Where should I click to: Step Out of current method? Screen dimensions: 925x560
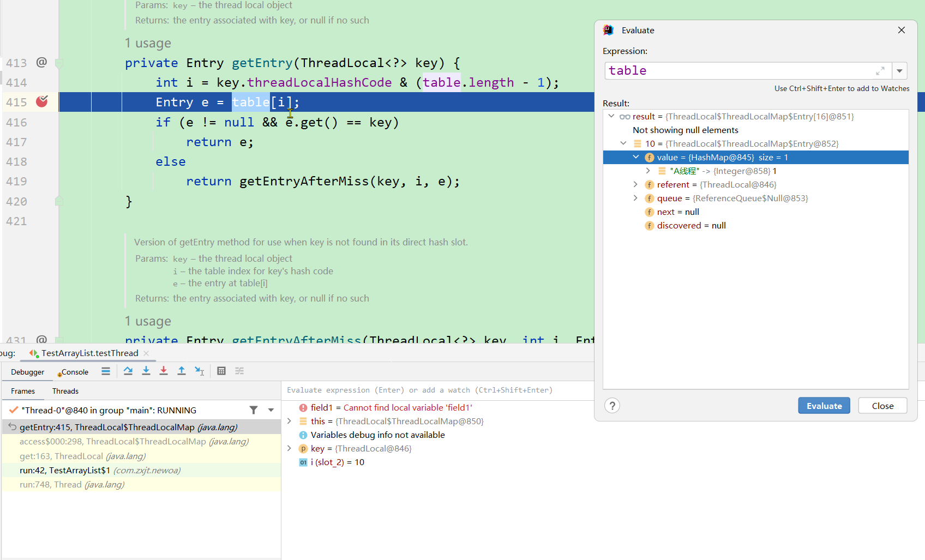[x=182, y=371]
